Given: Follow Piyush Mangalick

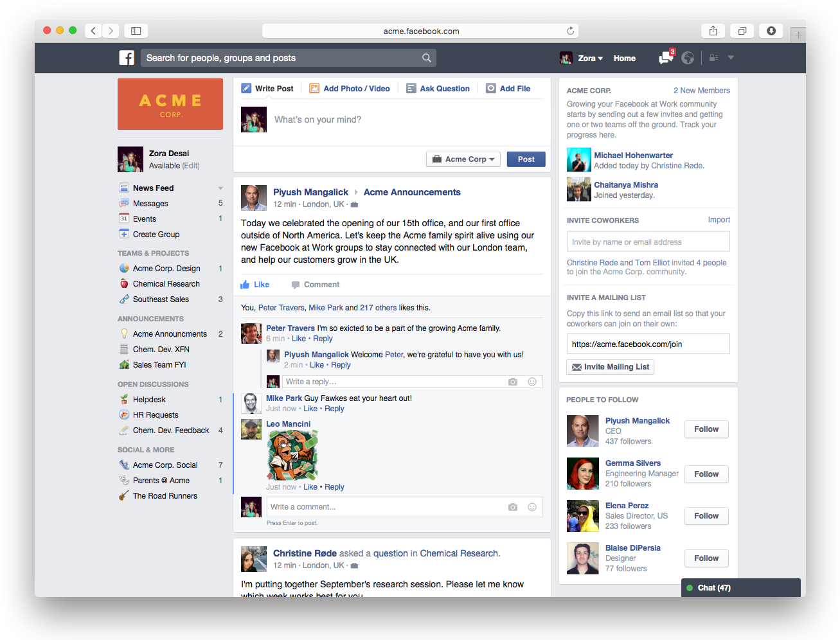Looking at the screenshot, I should pos(706,429).
